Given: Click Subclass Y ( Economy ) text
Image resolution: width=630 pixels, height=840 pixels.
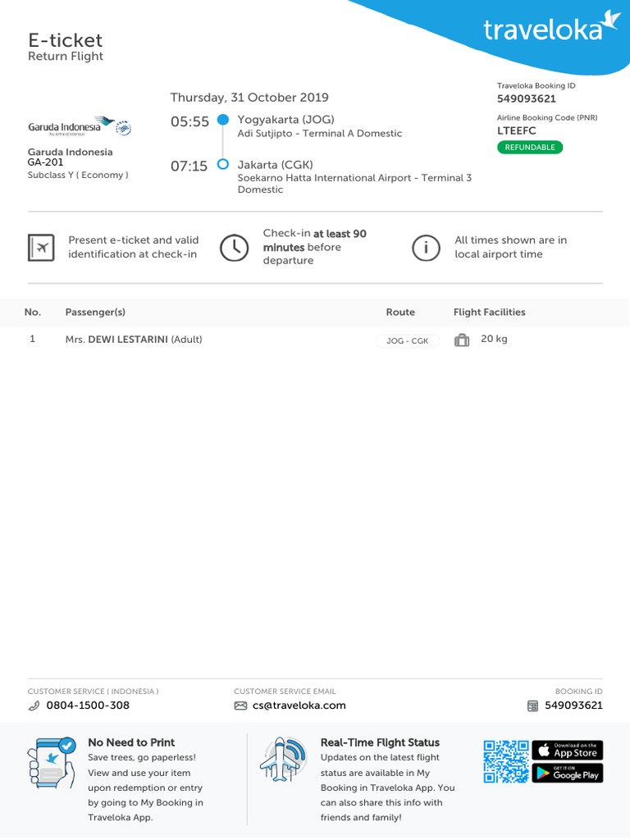Looking at the screenshot, I should [78, 175].
